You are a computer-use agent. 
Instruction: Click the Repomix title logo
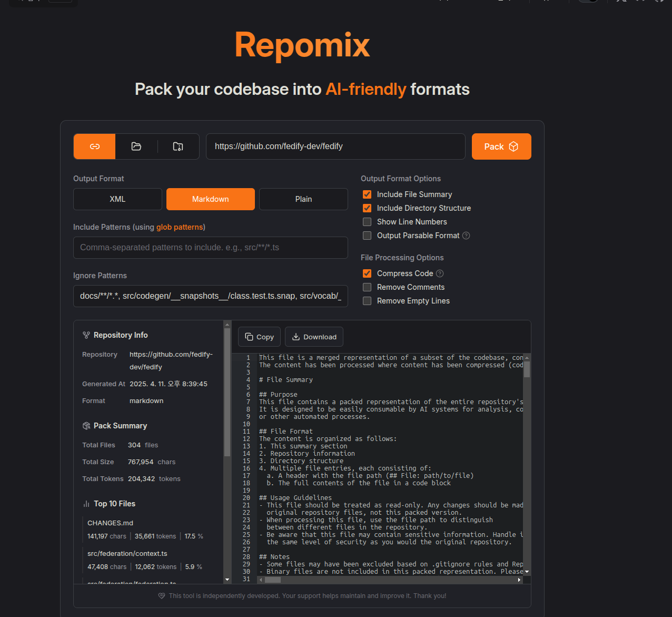pos(302,45)
